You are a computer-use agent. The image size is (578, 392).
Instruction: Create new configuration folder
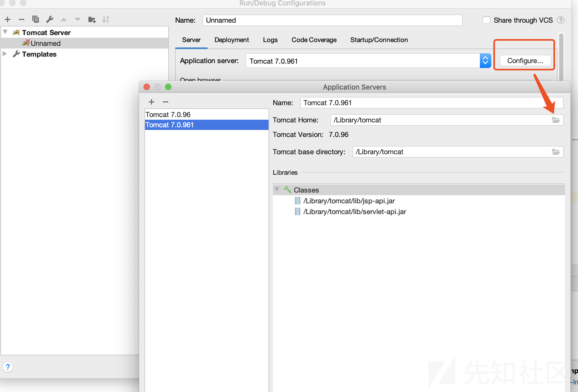(92, 19)
